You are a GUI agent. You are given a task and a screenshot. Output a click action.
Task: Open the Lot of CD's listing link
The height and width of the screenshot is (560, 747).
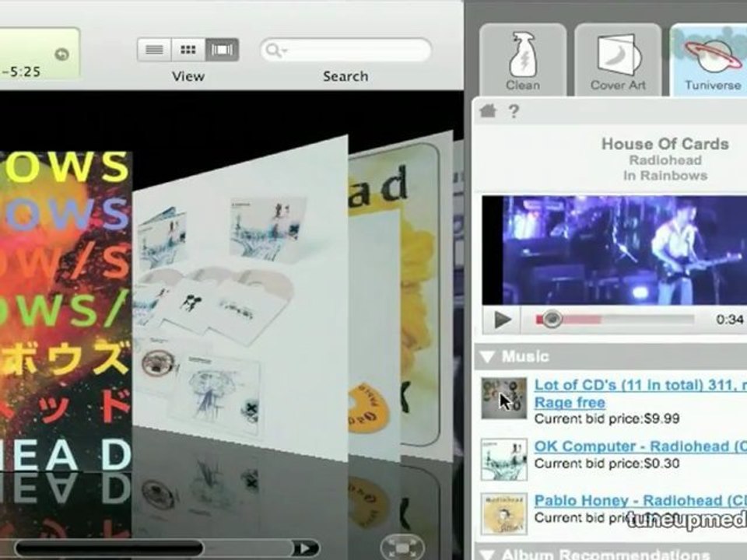[x=640, y=385]
